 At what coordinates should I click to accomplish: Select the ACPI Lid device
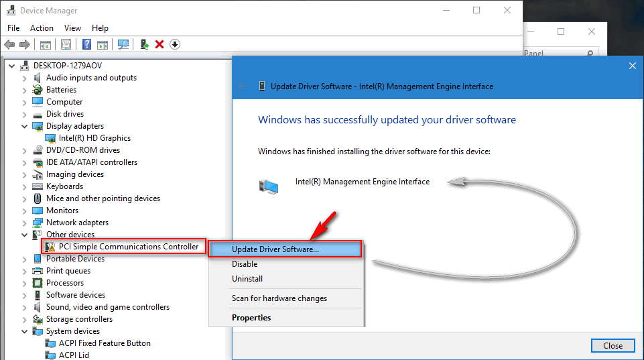click(74, 355)
